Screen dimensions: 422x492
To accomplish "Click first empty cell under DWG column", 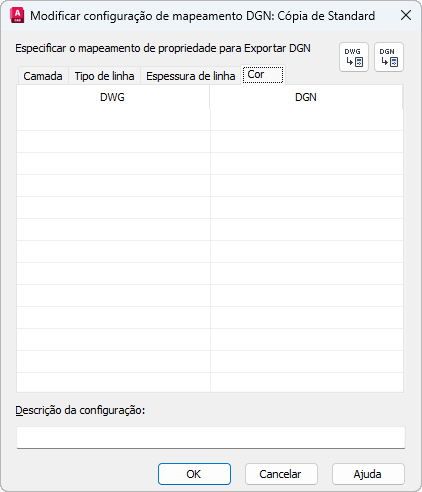I will [x=113, y=120].
